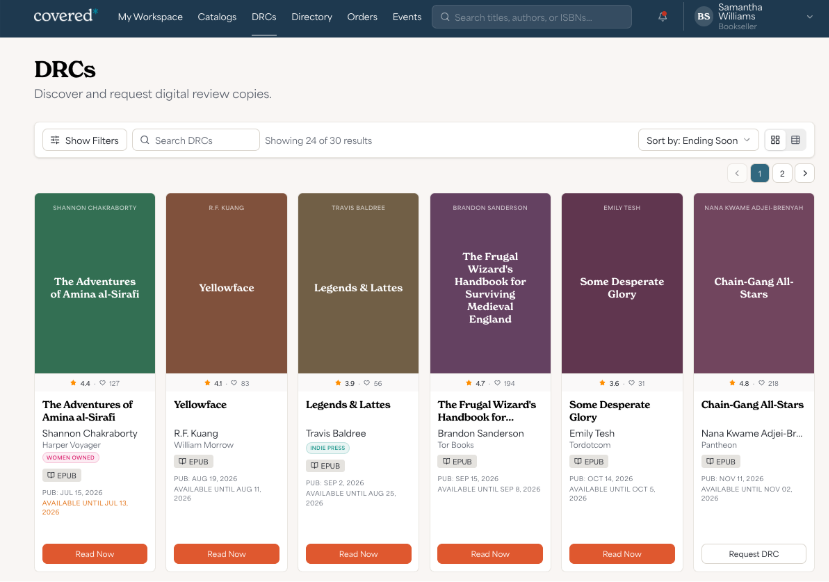
Task: Open Chain-Gang All-Stars cover thumbnail
Action: 754,283
